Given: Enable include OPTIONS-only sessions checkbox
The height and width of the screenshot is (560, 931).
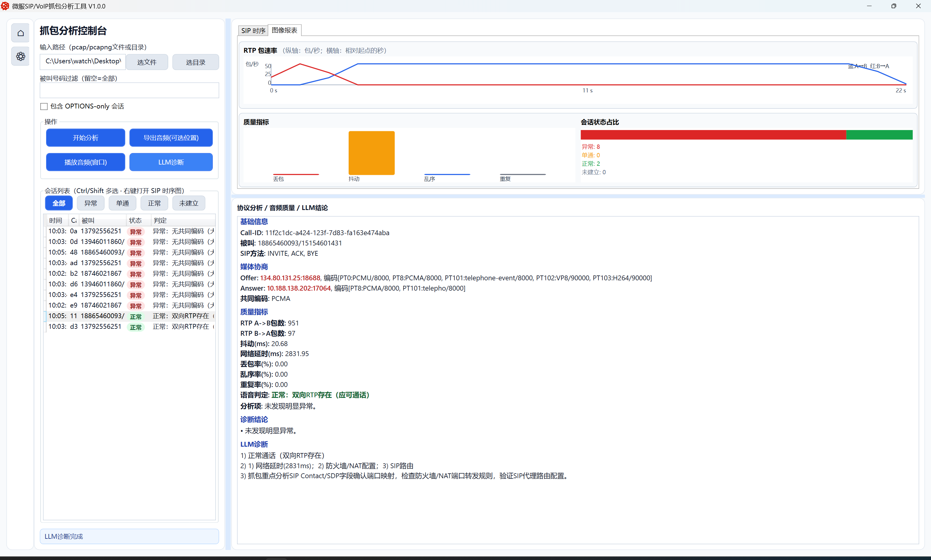Looking at the screenshot, I should tap(44, 106).
